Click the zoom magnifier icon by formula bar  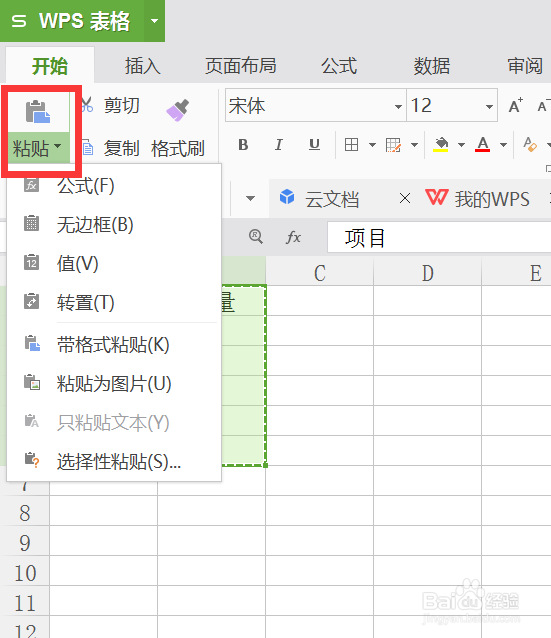pyautogui.click(x=256, y=236)
